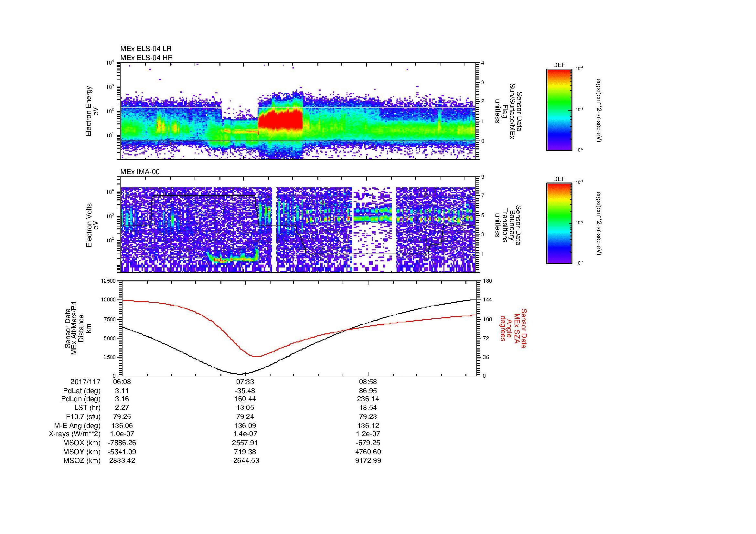Click the 'MEx Alt/Mars/Pd Distance km' axis title
Screen dimensions: 756x534
click(x=78, y=328)
